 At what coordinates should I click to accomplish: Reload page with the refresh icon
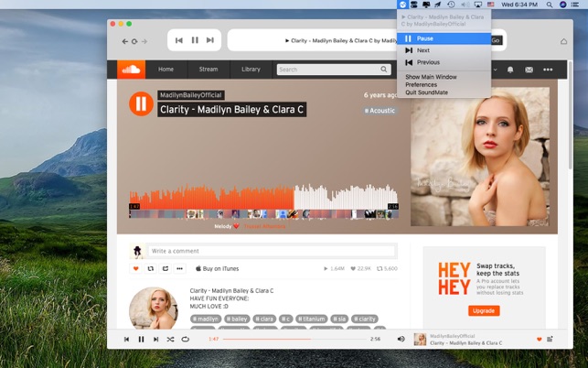134,41
